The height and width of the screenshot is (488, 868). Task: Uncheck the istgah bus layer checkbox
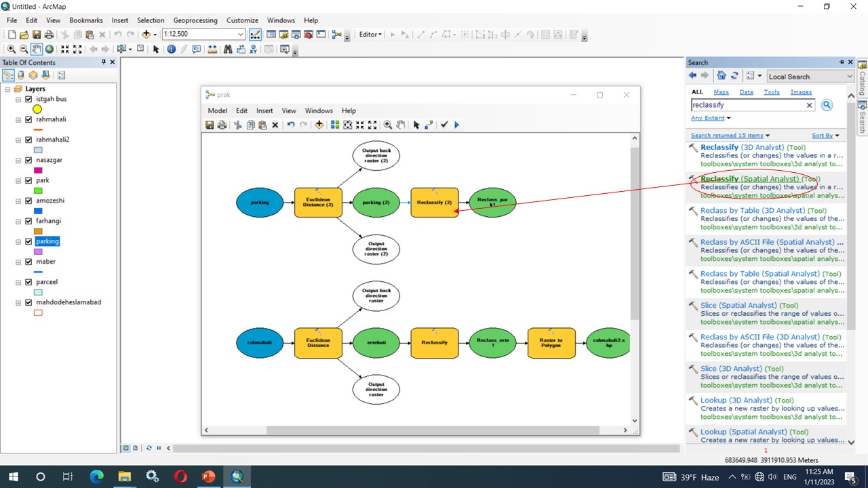pos(28,99)
